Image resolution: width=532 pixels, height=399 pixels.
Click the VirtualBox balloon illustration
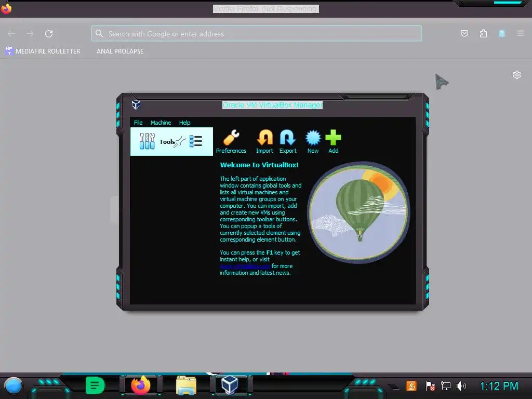point(358,212)
